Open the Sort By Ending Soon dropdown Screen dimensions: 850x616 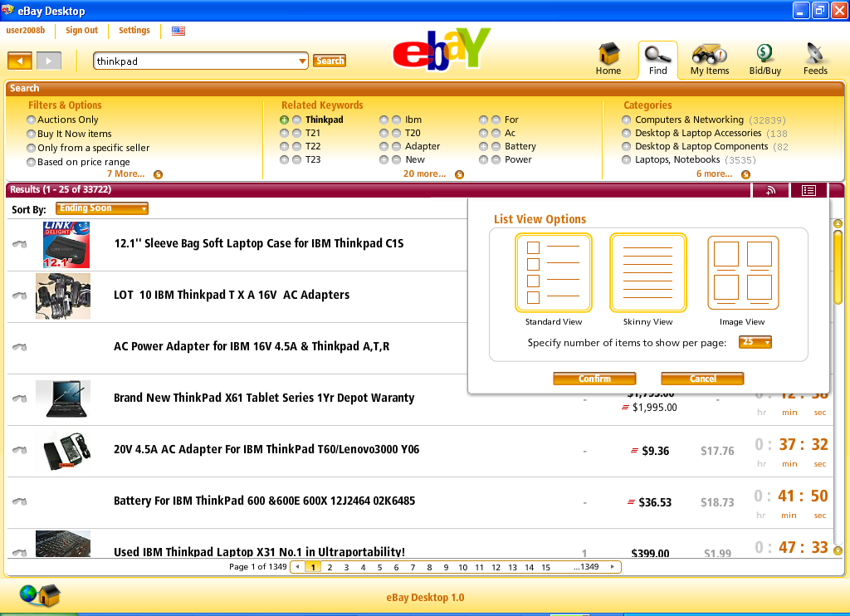point(102,208)
